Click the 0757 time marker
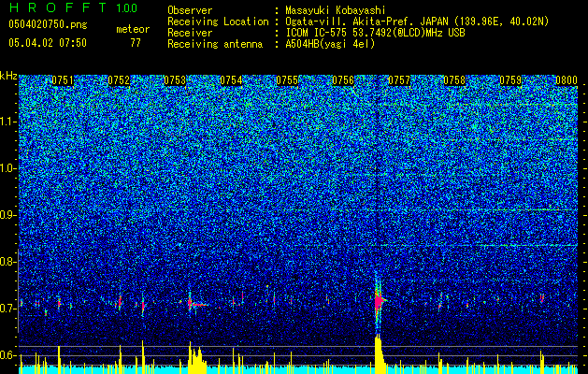This screenshot has height=374, width=588. [x=399, y=80]
